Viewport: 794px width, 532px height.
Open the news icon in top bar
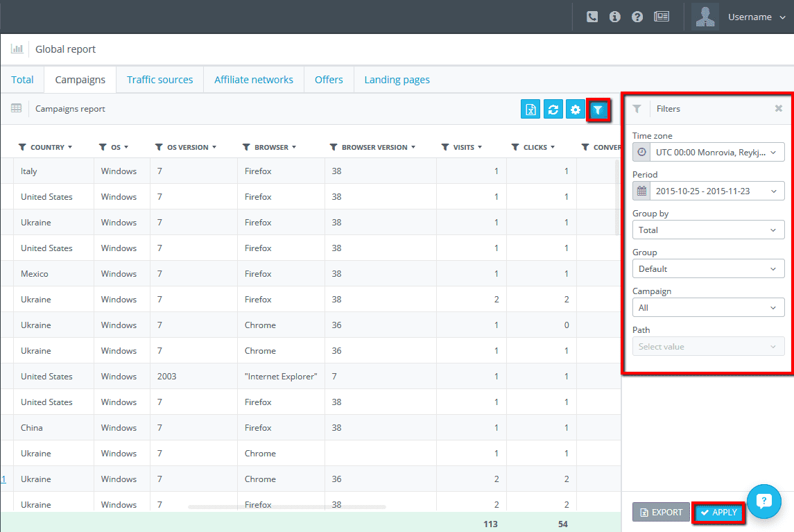coord(662,17)
